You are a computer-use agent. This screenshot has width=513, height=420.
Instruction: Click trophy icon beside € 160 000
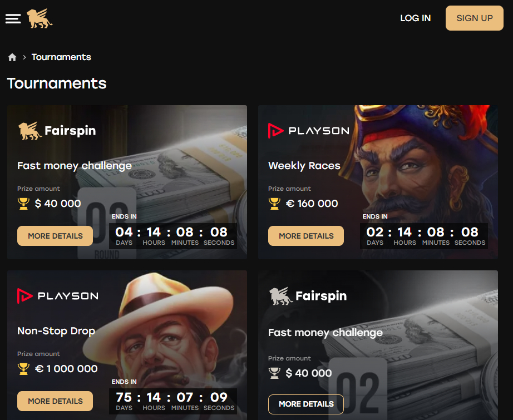pyautogui.click(x=274, y=204)
